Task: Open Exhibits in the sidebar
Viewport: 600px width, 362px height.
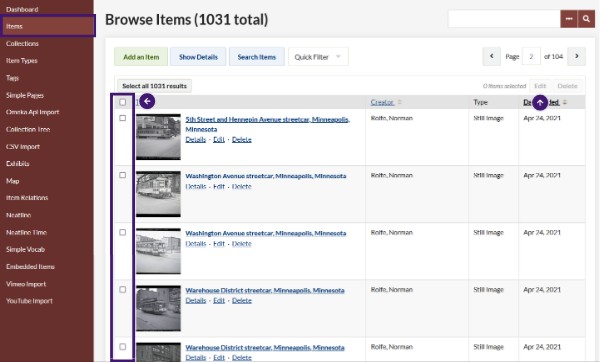Action: (18, 163)
